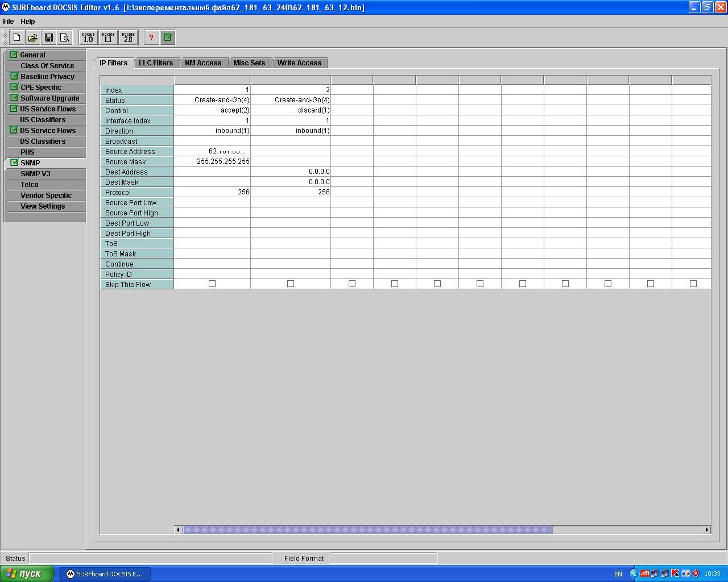The height and width of the screenshot is (582, 728).
Task: Open the View Settings section
Action: point(45,206)
